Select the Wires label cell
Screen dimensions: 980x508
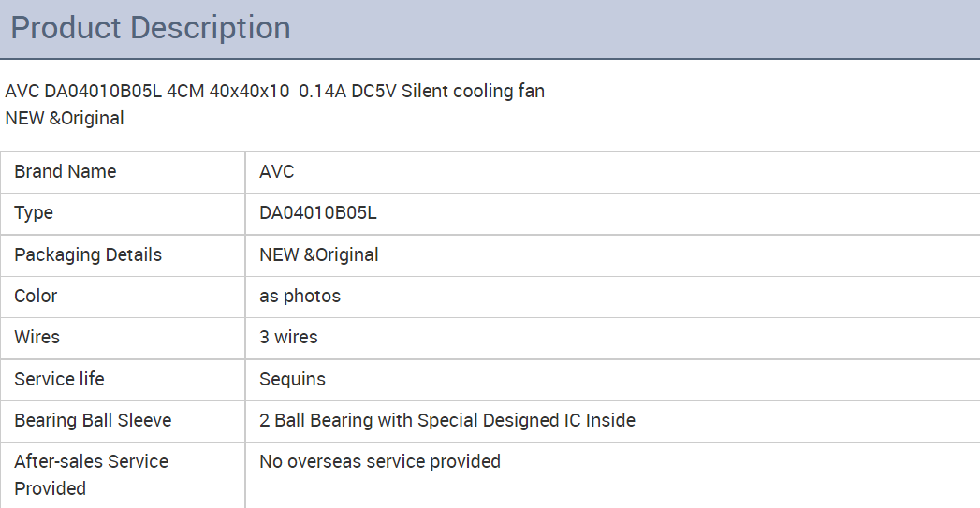(124, 338)
